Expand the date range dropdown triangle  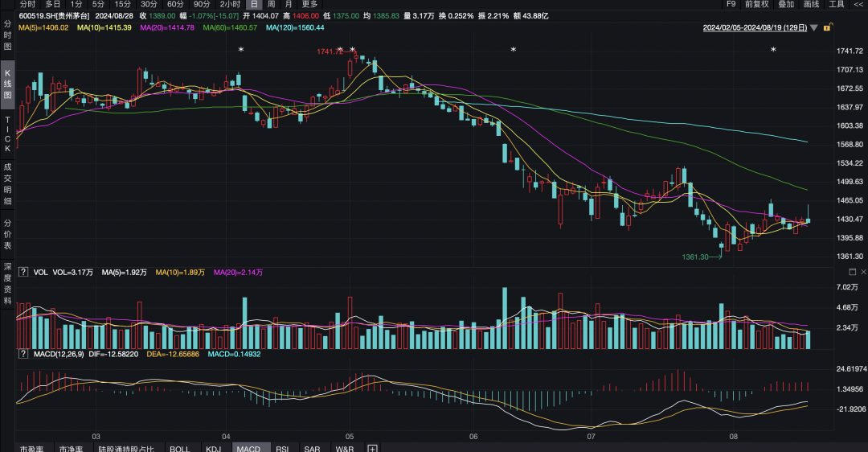[815, 28]
